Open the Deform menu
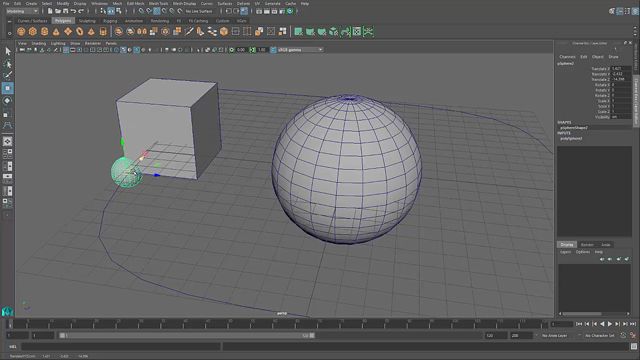The image size is (640, 360). coord(243,3)
